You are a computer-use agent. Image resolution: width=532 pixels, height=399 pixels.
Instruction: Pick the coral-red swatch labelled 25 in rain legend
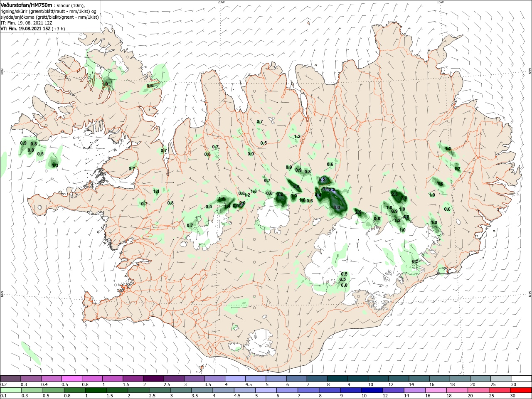click(x=500, y=391)
